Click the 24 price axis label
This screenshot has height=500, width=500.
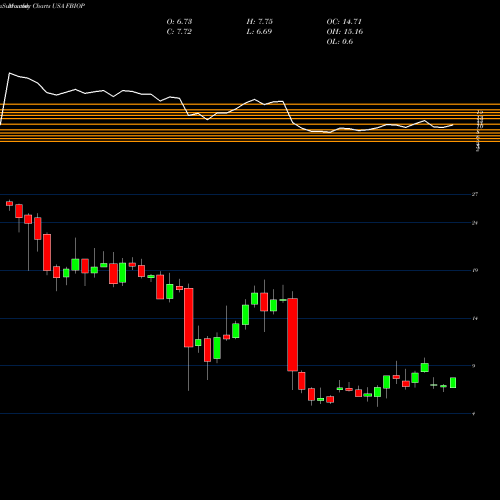tap(475, 223)
